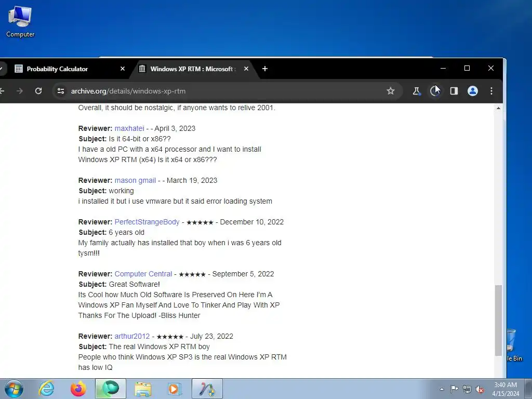Screen dimensions: 532x399
Task: Open the Chrome three-dot menu
Action: tap(491, 91)
